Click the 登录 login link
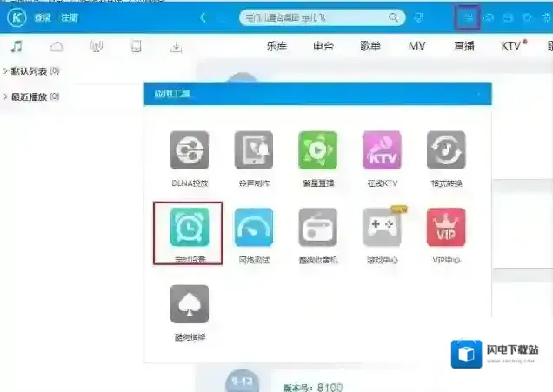 [42, 17]
